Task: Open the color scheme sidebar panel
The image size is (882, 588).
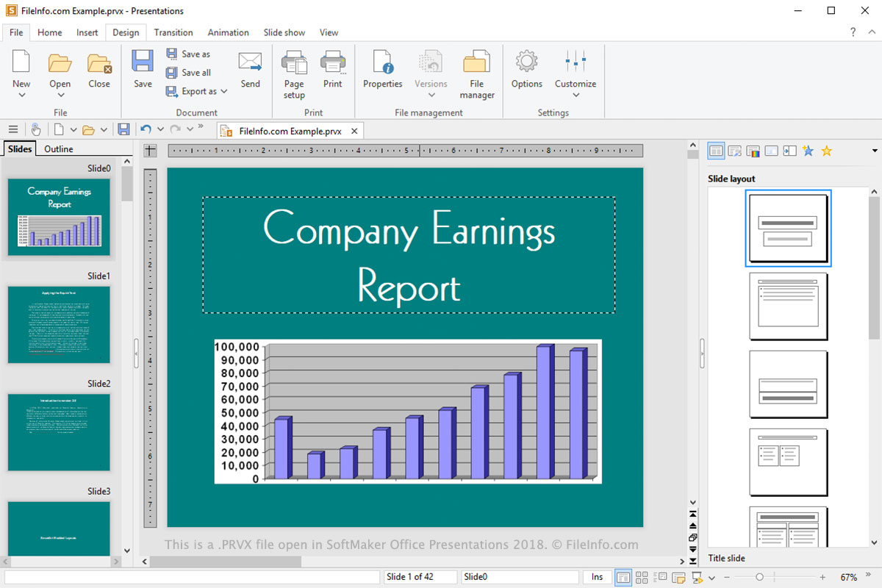Action: tap(753, 151)
